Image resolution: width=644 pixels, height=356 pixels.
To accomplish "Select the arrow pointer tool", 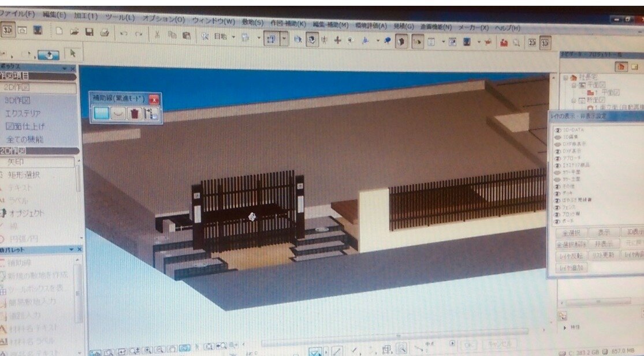I will coord(73,53).
